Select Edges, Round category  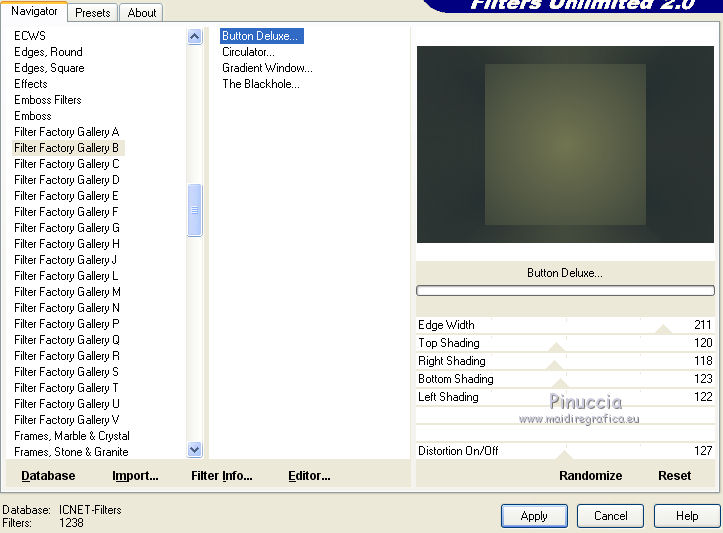(48, 52)
